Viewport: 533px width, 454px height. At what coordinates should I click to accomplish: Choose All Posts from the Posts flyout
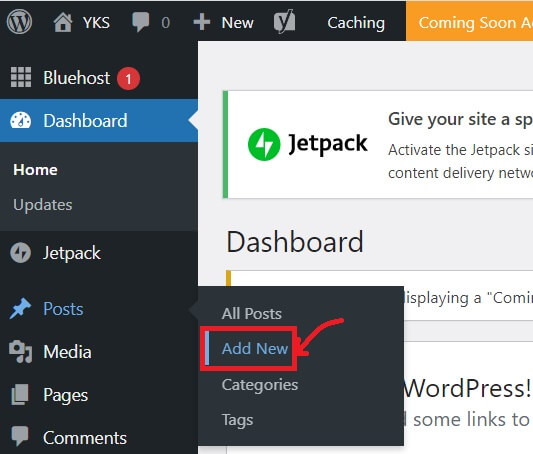252,313
